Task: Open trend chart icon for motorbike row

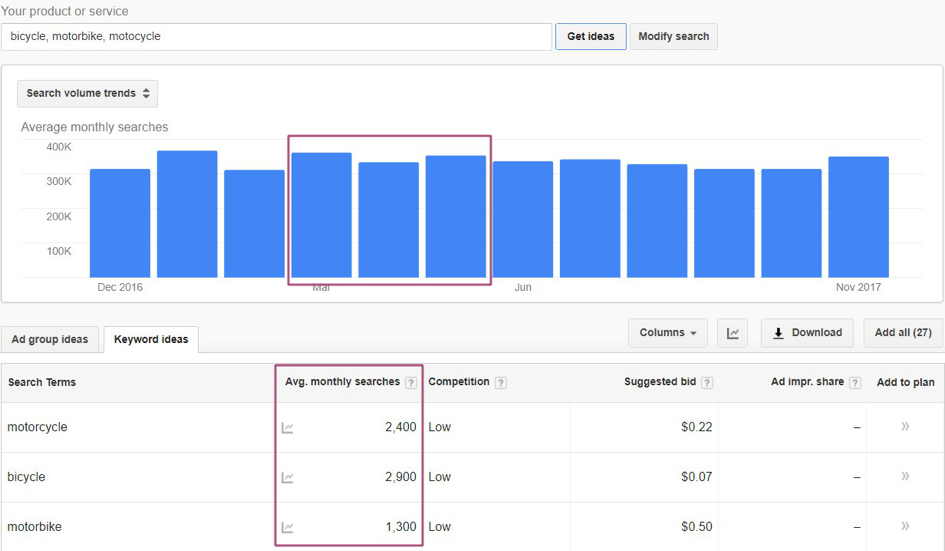Action: 288,528
